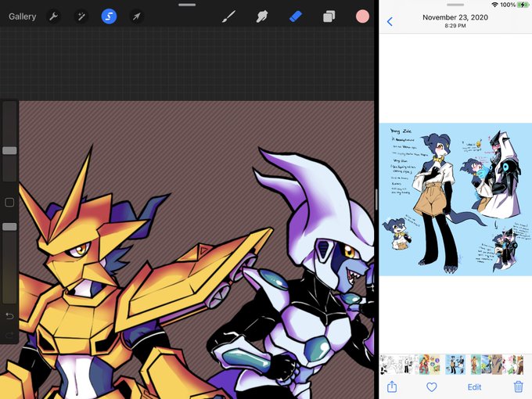This screenshot has width=532, height=399.
Task: Go back in Photos
Action: tap(390, 22)
